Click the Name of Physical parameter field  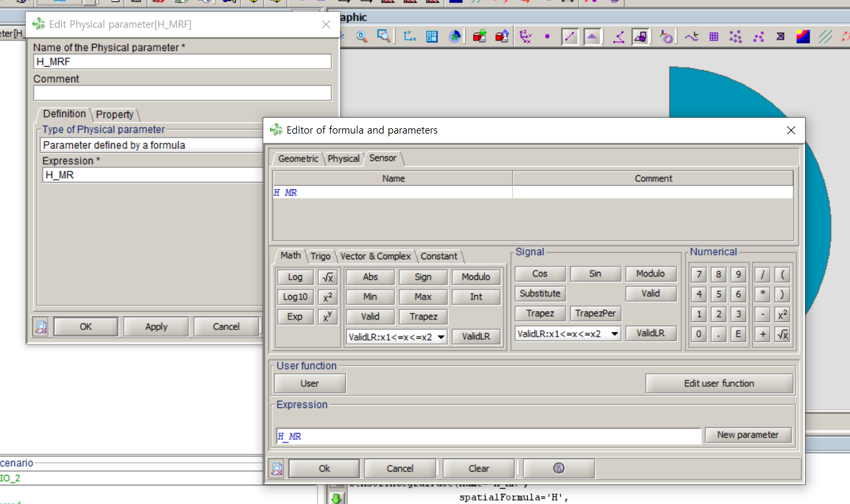(x=183, y=62)
